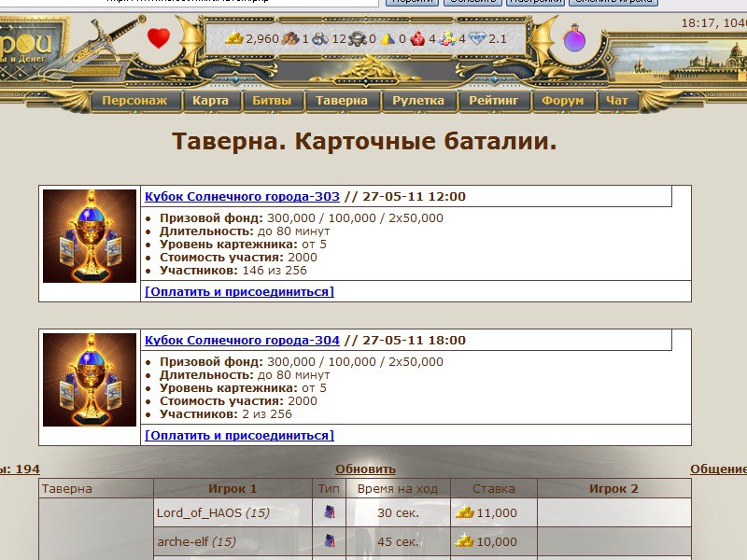Click the gold icon beside 10,000 stake
Image resolution: width=747 pixels, height=560 pixels.
coord(464,541)
